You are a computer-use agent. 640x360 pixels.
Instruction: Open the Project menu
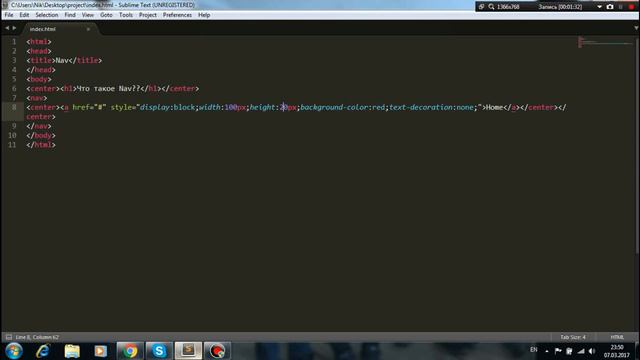tap(148, 15)
